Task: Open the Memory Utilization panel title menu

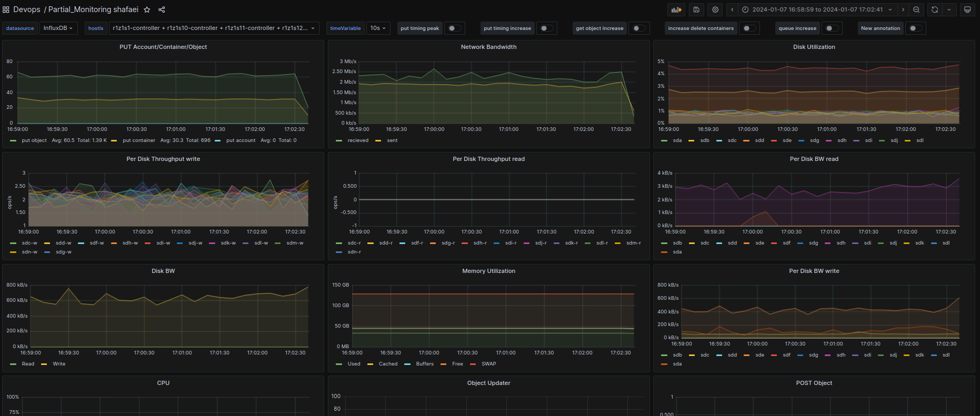Action: coord(488,271)
